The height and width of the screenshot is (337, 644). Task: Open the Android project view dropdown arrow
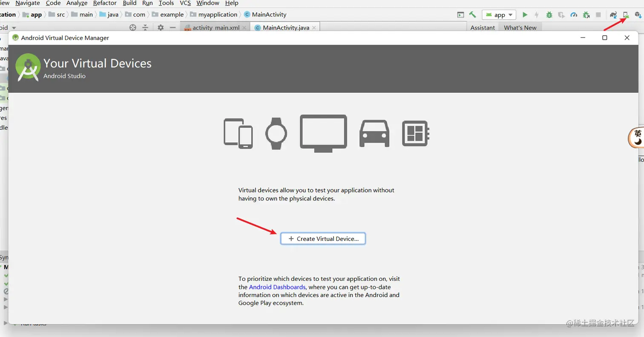click(14, 28)
